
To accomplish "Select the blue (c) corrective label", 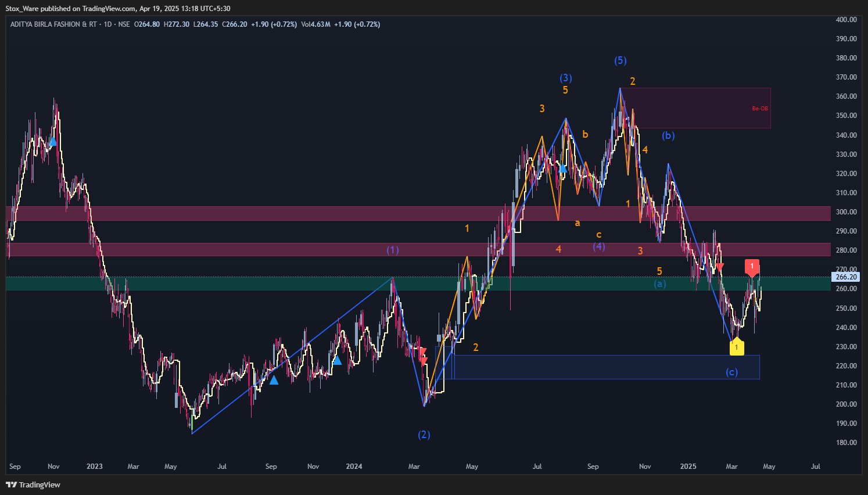I will coord(731,372).
